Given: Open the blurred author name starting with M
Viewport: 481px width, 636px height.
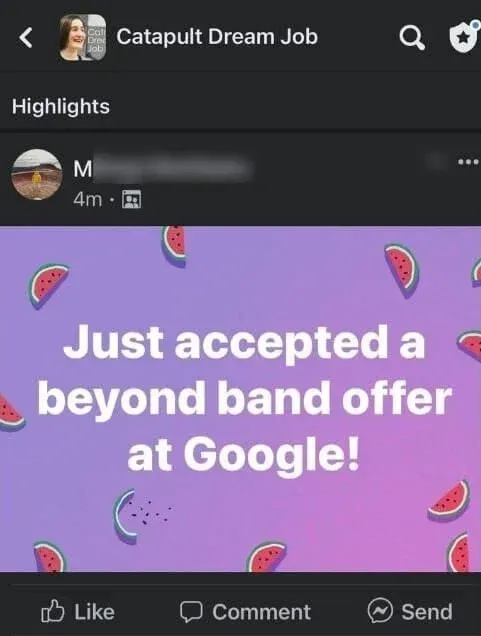Looking at the screenshot, I should coord(162,168).
